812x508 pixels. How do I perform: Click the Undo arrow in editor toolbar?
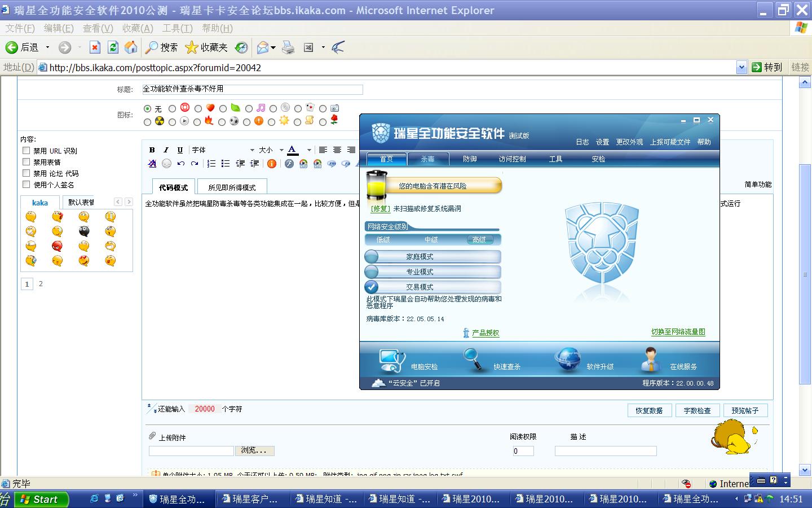click(180, 164)
